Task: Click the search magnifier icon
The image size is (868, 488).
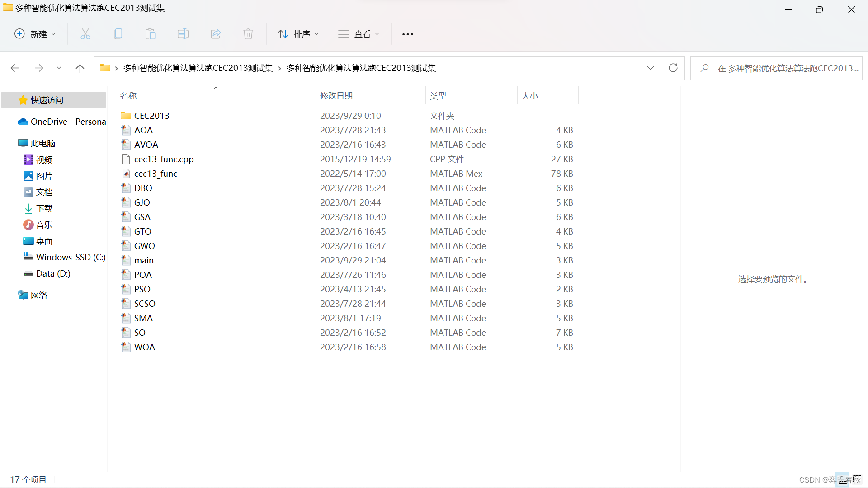Action: pos(704,68)
